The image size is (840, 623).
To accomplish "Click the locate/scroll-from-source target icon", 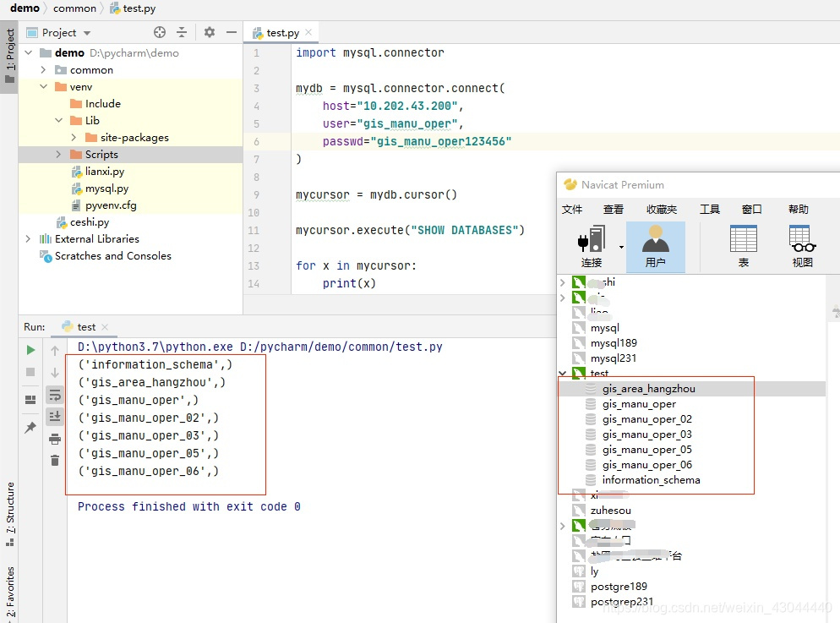I will tap(159, 32).
